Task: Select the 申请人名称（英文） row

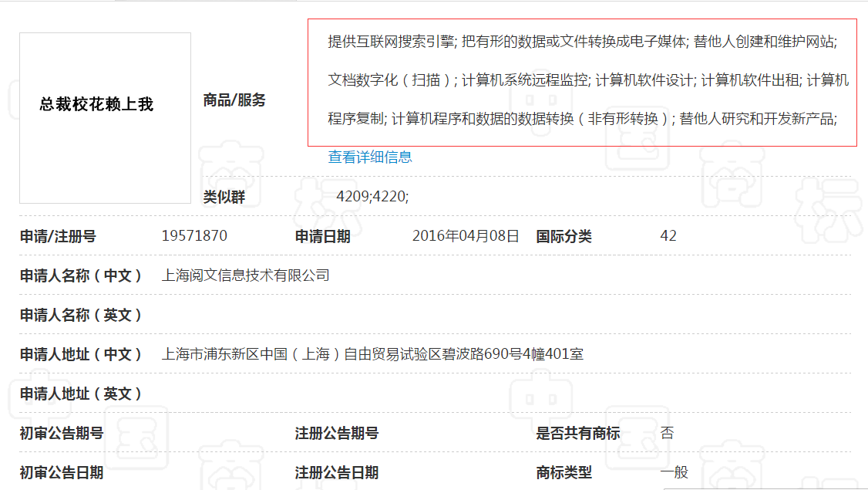Action: tap(74, 314)
